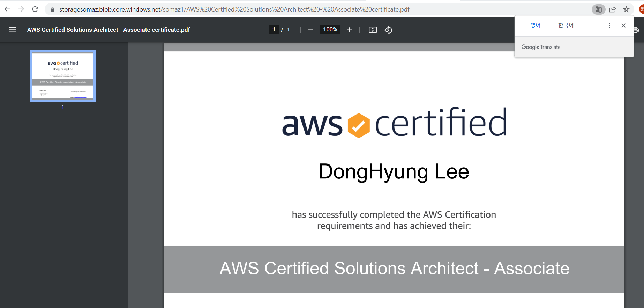Viewport: 644px width, 308px height.
Task: Click the browser forward arrow
Action: click(21, 9)
